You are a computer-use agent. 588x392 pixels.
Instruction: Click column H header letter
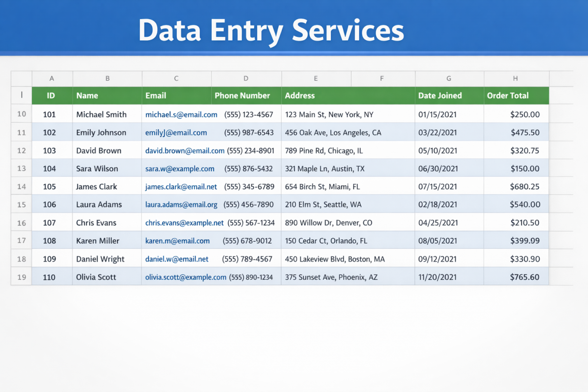[515, 78]
